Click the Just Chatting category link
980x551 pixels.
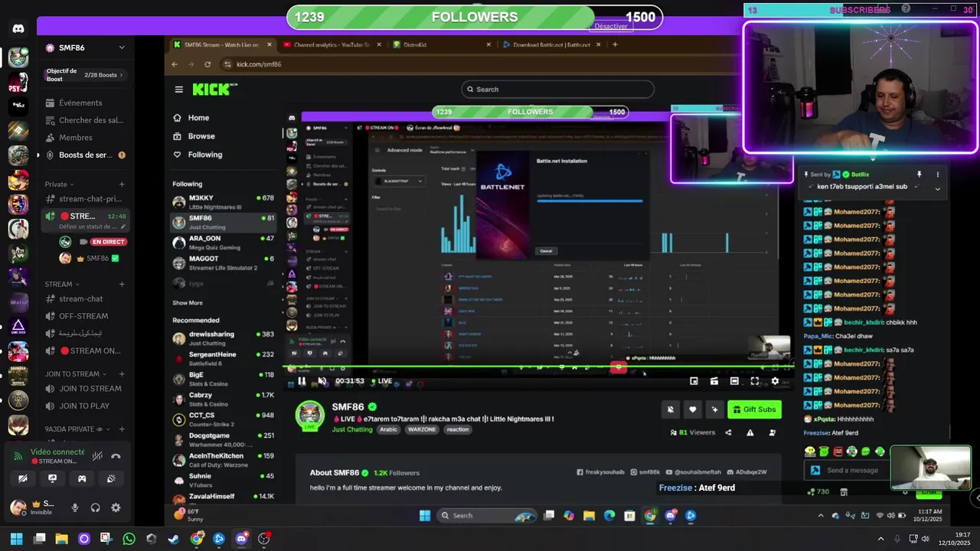pyautogui.click(x=352, y=429)
